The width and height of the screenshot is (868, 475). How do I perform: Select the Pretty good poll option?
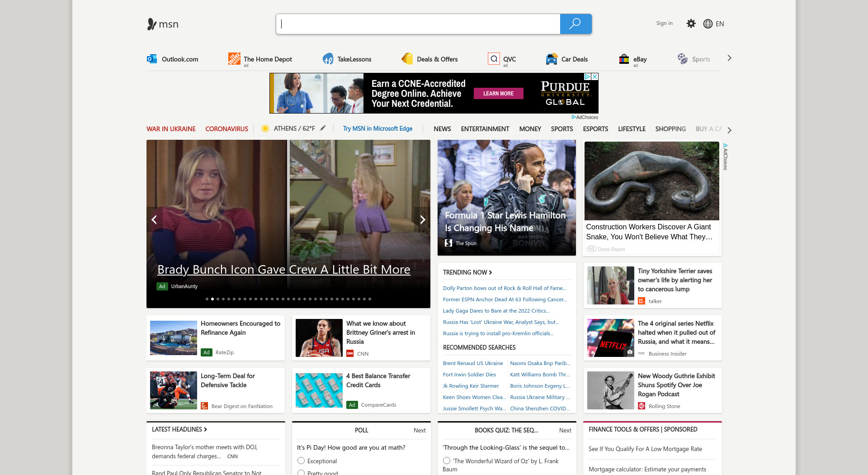coord(301,473)
